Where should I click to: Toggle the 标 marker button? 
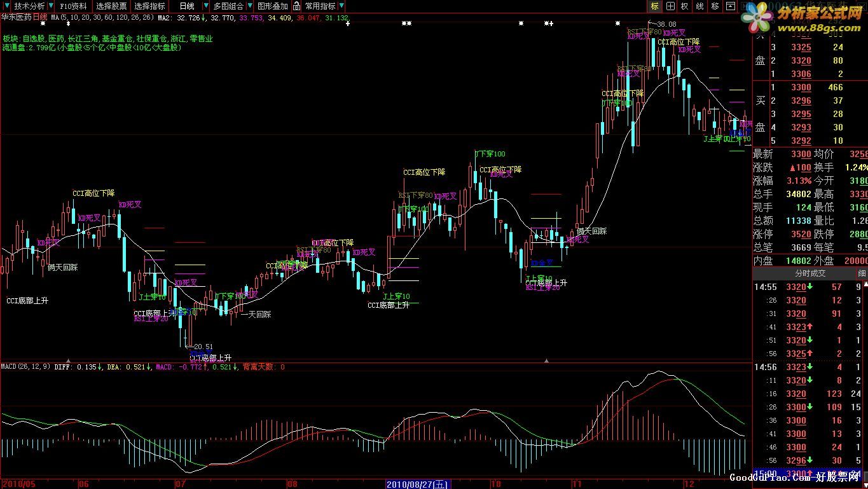(655, 6)
